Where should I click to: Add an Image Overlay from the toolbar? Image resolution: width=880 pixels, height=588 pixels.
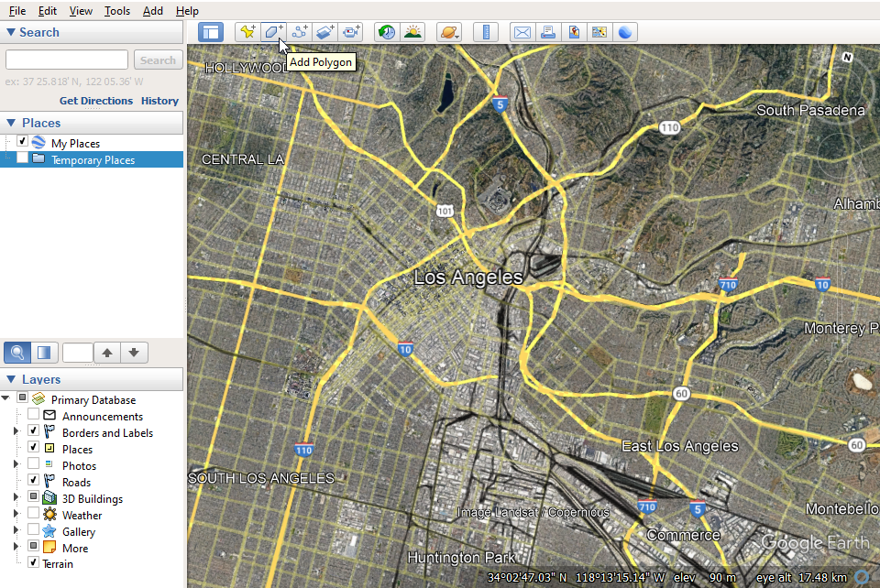(x=324, y=32)
